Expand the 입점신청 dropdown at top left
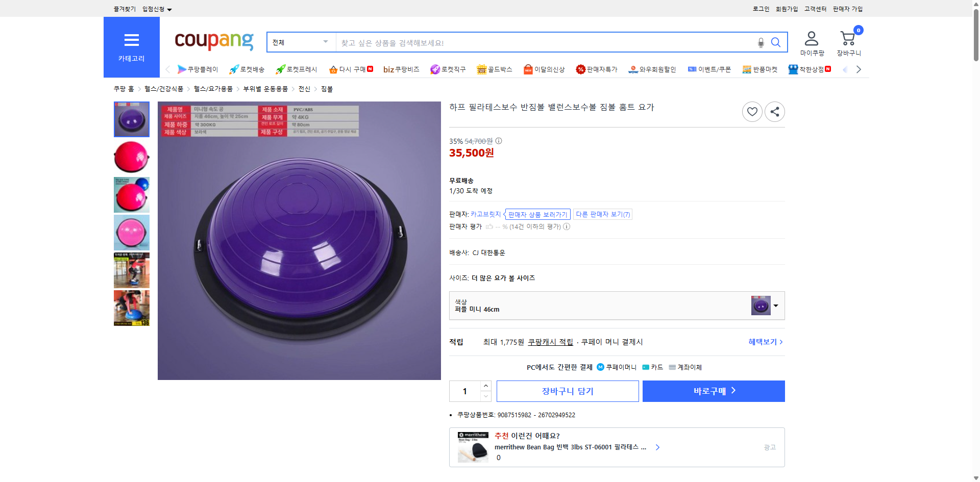This screenshot has height=482, width=980. click(x=156, y=9)
